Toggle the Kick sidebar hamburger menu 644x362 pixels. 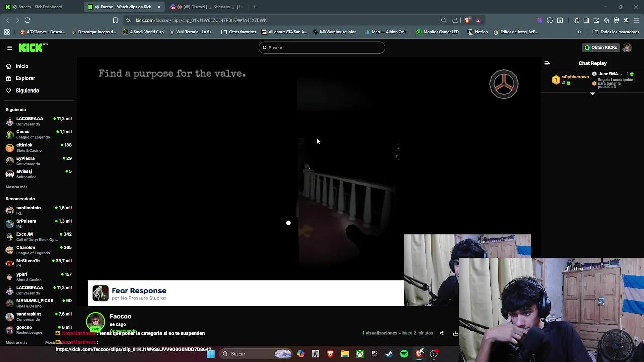(x=10, y=48)
